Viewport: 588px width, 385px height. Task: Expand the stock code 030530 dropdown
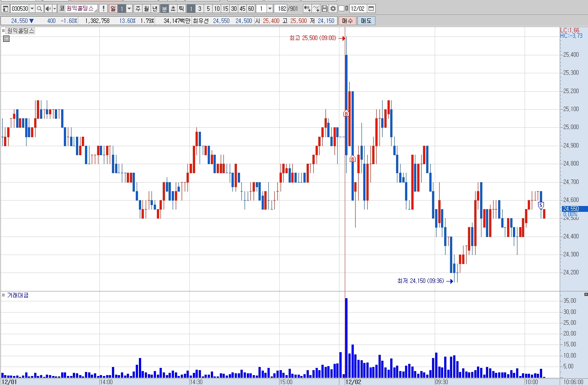32,9
